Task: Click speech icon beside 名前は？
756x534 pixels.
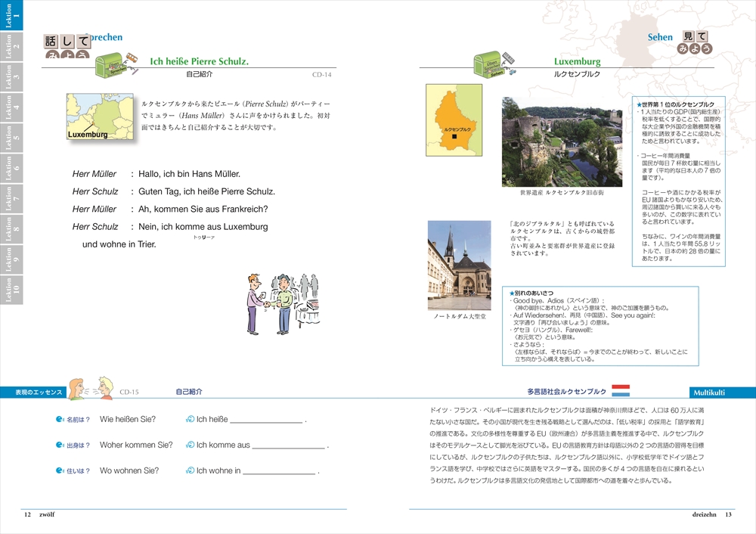Action: (x=60, y=419)
